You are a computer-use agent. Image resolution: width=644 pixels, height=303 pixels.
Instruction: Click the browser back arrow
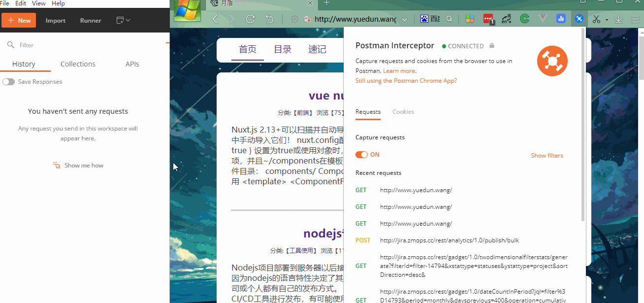[215, 19]
